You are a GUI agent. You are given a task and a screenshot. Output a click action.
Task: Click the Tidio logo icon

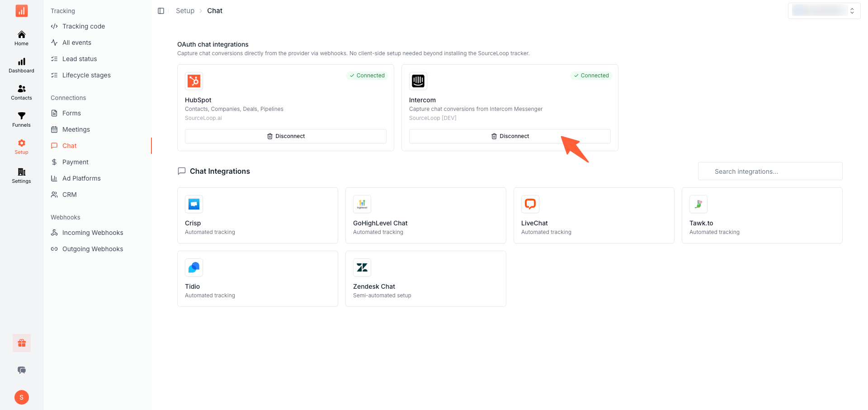coord(194,267)
